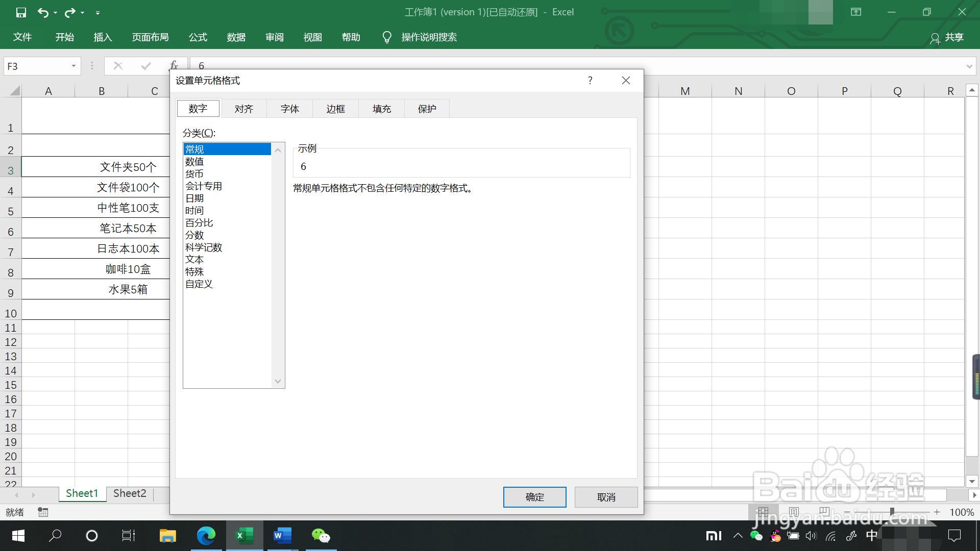
Task: Click the Ribbon Display Options icon
Action: point(856,12)
